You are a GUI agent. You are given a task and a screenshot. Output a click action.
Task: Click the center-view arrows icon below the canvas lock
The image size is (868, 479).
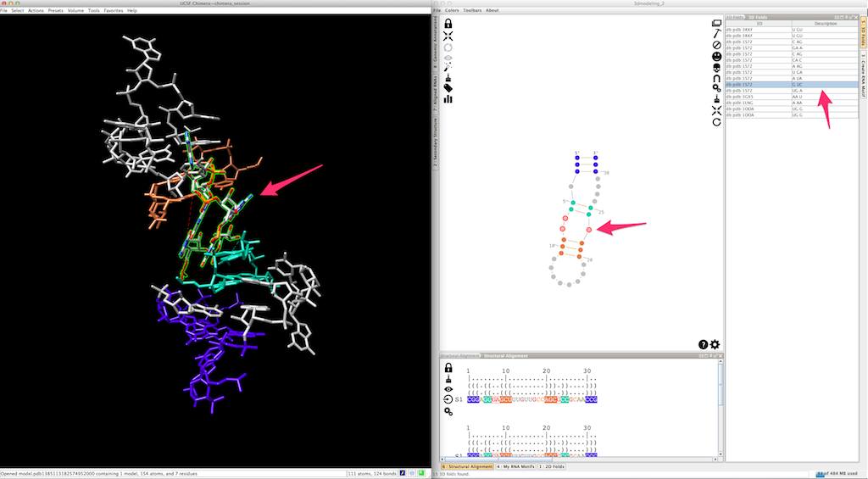click(448, 36)
